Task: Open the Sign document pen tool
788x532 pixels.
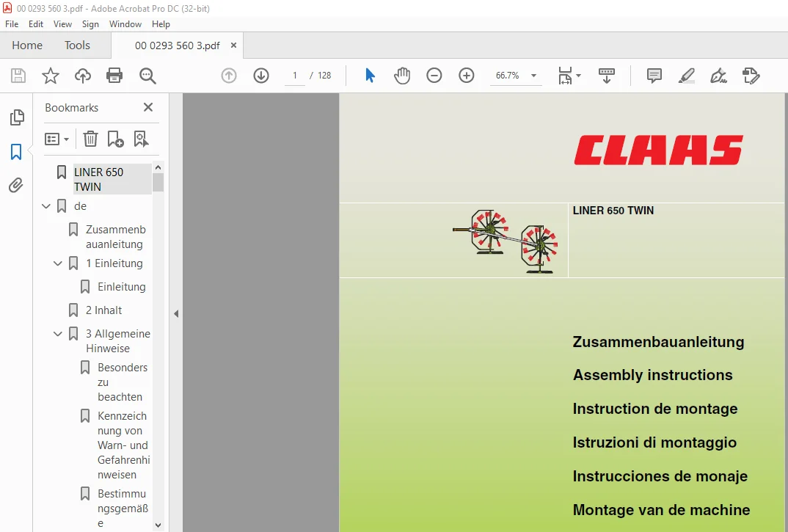Action: pos(718,76)
